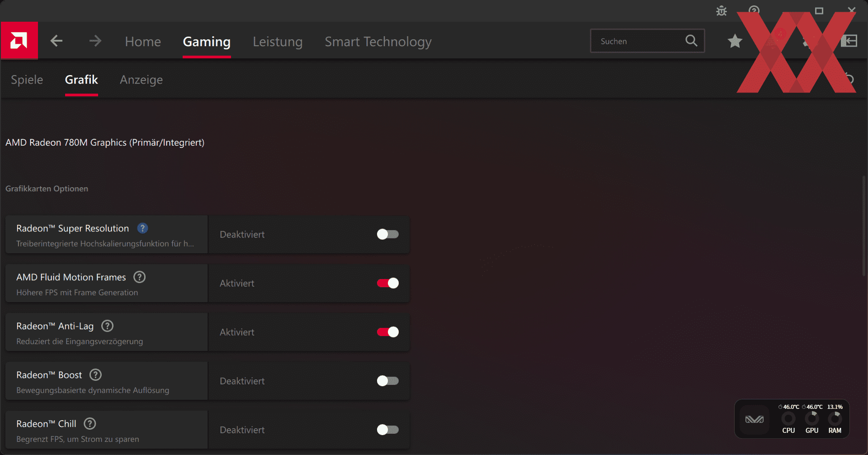868x455 pixels.
Task: Click the GPU gauge in overlay
Action: coord(812,419)
